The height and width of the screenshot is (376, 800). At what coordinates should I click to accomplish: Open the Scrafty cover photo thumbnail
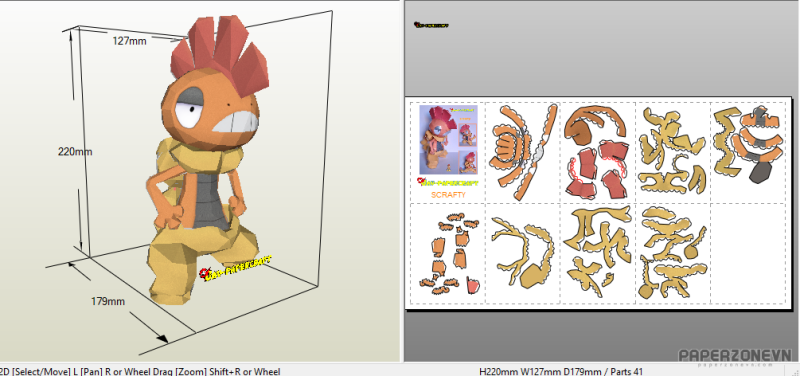448,140
